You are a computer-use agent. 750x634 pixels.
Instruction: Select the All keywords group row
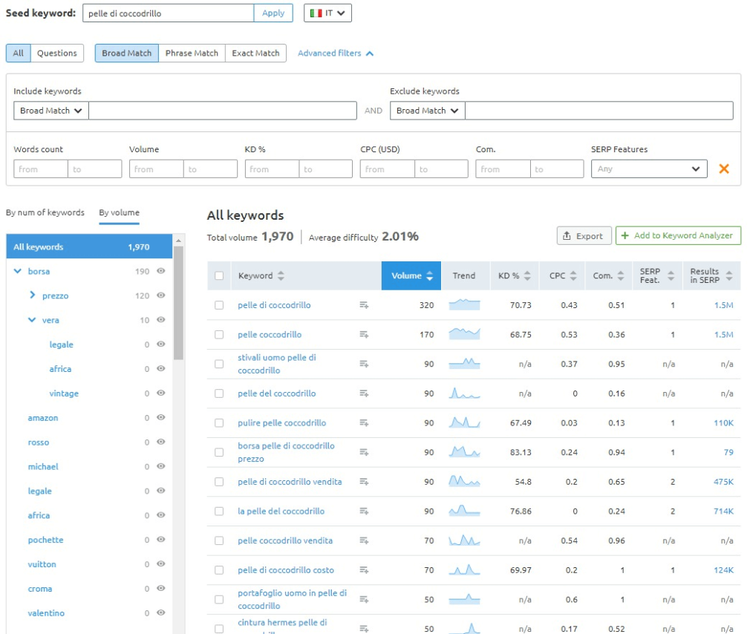tap(89, 246)
